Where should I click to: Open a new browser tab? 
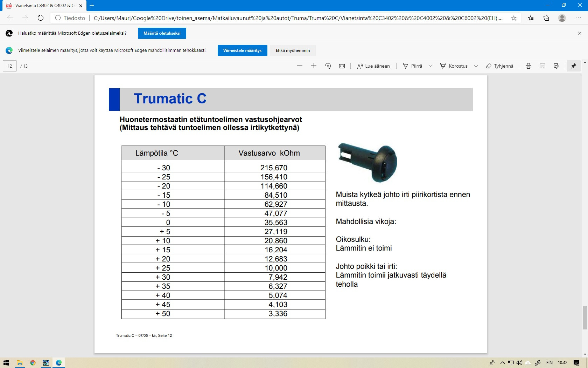[92, 6]
